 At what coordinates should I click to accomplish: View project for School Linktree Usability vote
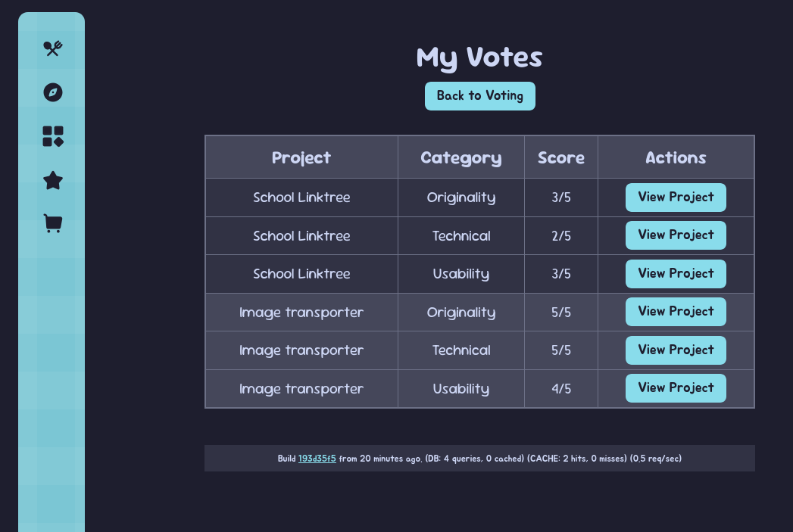tap(675, 274)
